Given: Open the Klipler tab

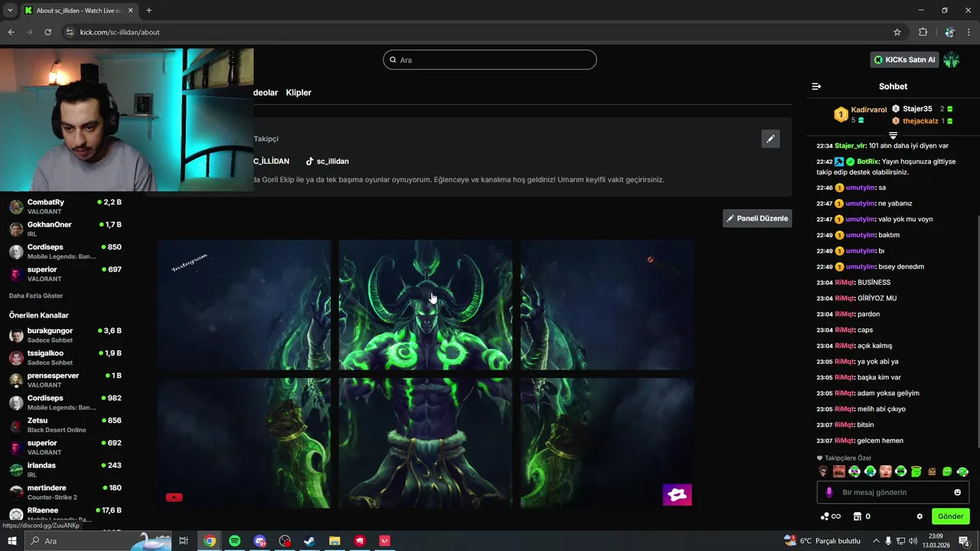Looking at the screenshot, I should (299, 93).
